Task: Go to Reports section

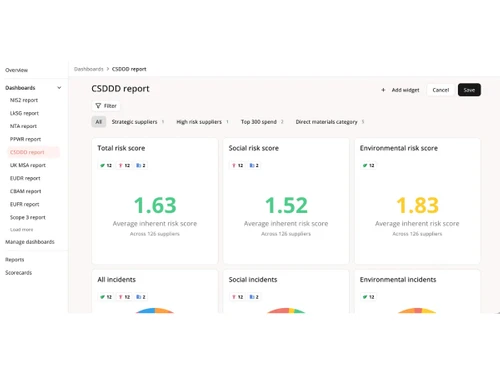Action: pos(15,259)
